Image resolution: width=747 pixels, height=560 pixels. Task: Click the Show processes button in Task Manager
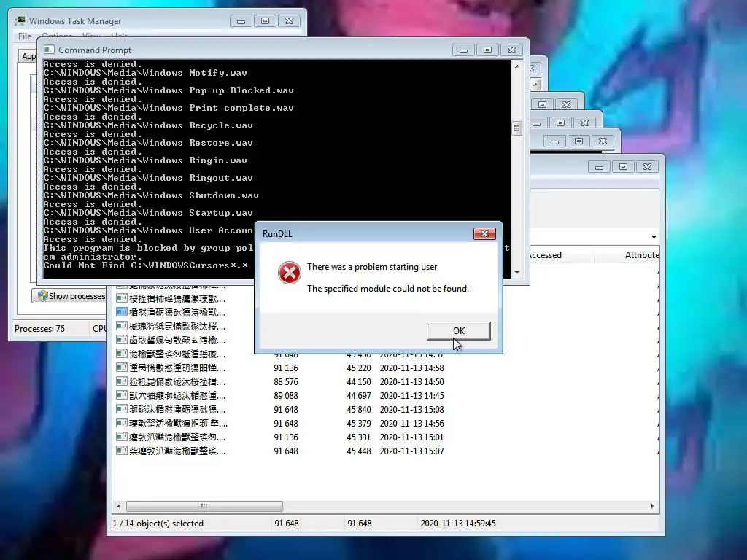coord(71,296)
